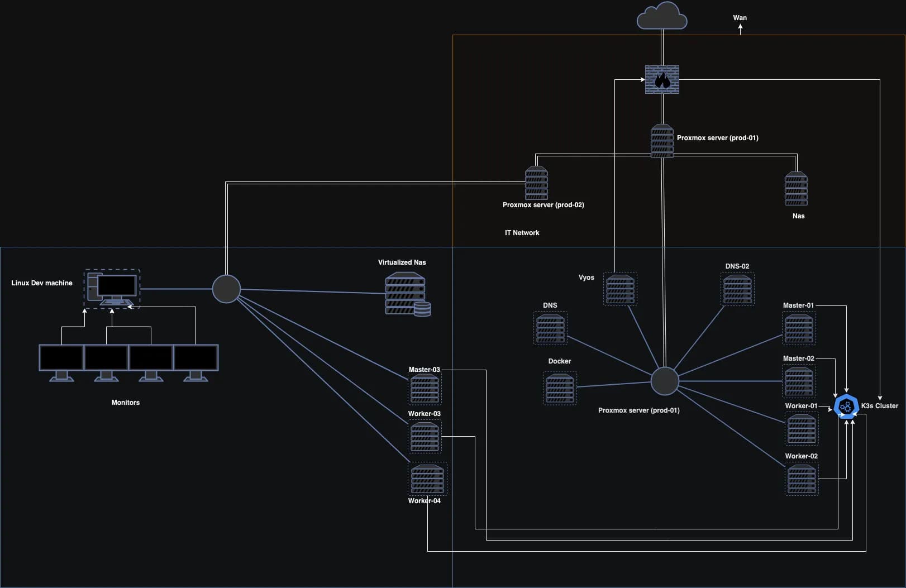This screenshot has width=906, height=588.
Task: Select the DNS-02 server icon
Action: (x=737, y=289)
